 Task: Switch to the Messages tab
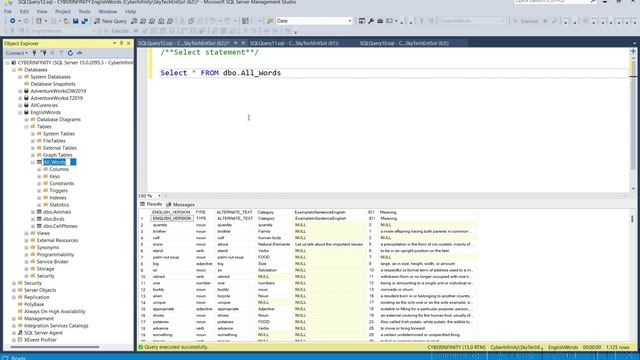(180, 204)
